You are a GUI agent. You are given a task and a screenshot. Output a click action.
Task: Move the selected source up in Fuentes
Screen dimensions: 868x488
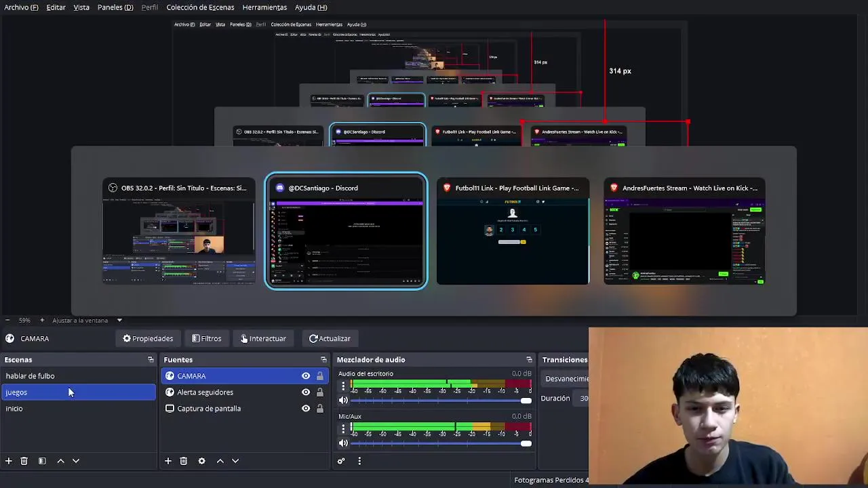[220, 461]
